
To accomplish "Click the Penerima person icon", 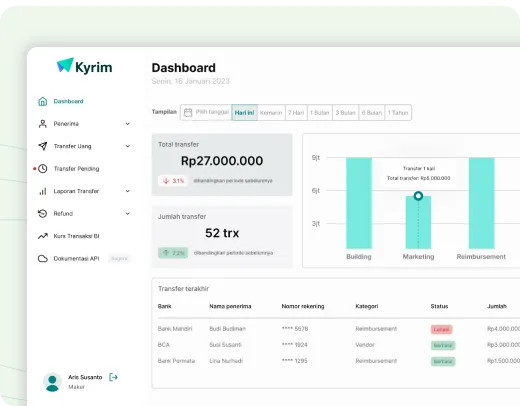I will tap(43, 124).
